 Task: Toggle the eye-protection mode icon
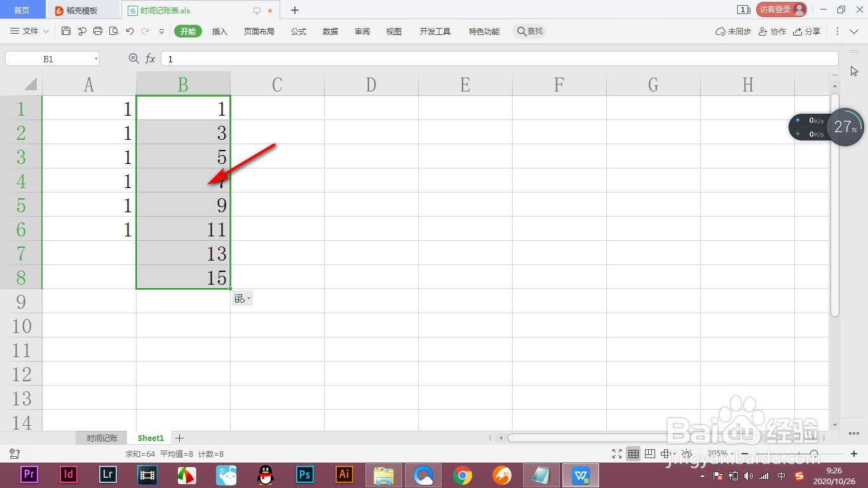[x=687, y=454]
